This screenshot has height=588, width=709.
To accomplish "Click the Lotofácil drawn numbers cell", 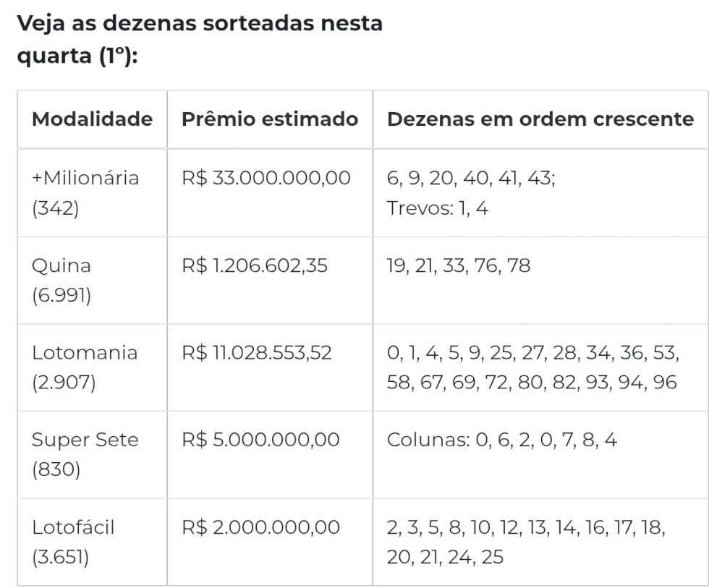I will [540, 542].
